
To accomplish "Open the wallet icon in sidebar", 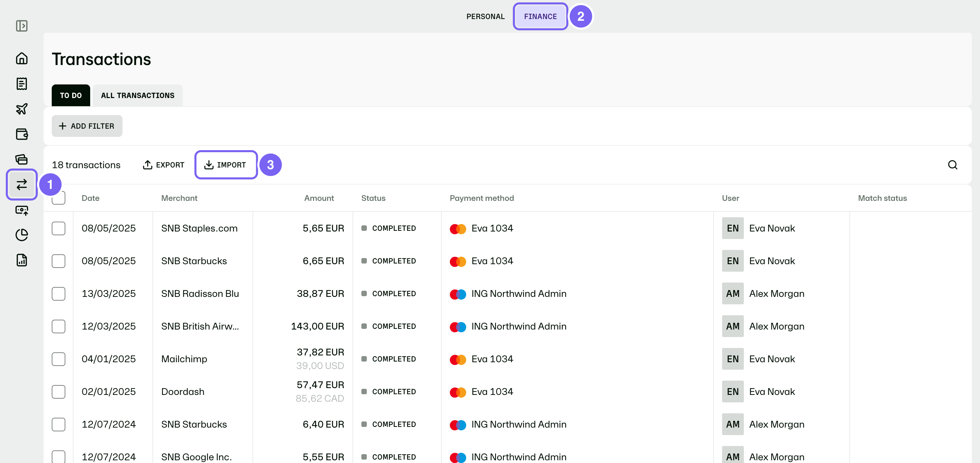I will point(22,134).
